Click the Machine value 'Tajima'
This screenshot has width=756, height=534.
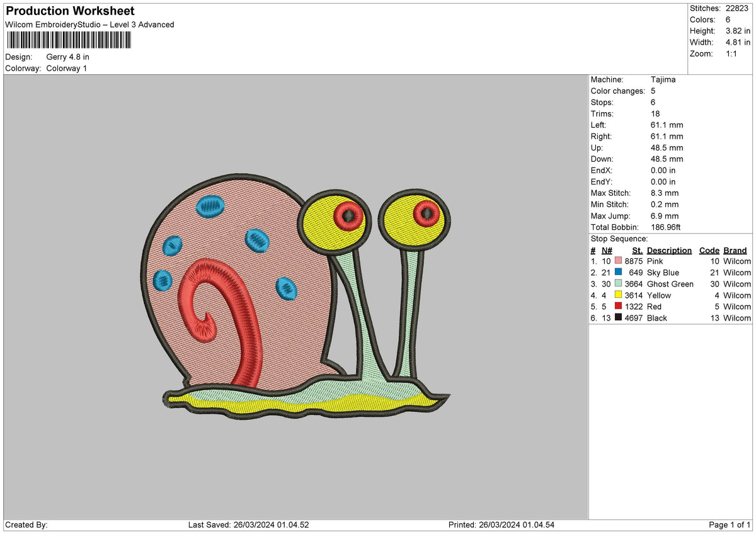[663, 80]
